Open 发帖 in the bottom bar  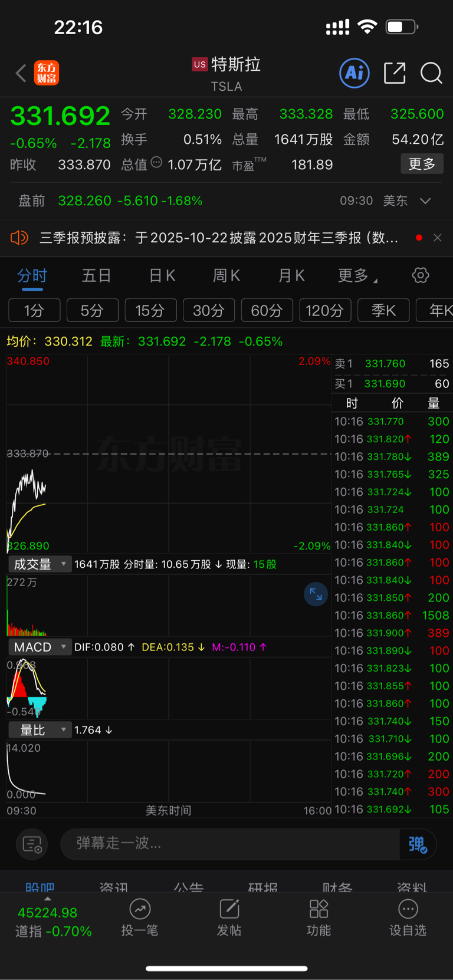pyautogui.click(x=229, y=918)
